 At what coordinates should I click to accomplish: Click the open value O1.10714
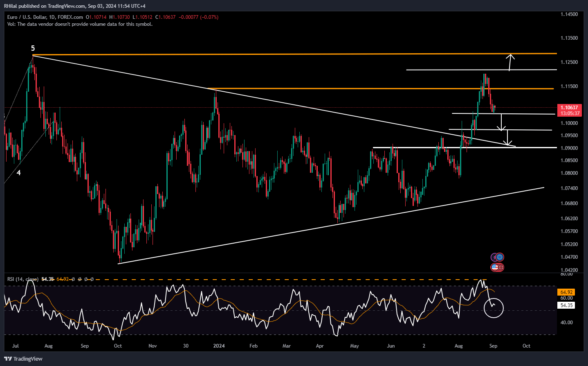pyautogui.click(x=96, y=17)
